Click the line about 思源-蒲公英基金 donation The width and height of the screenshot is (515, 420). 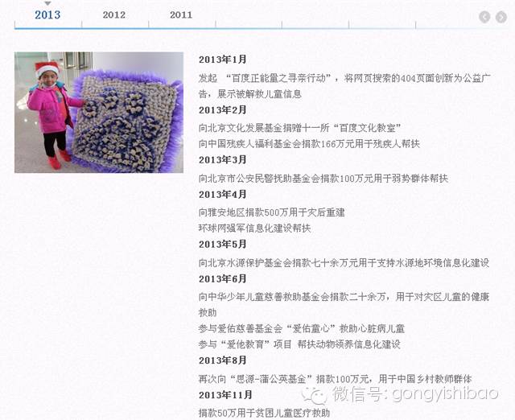point(335,379)
